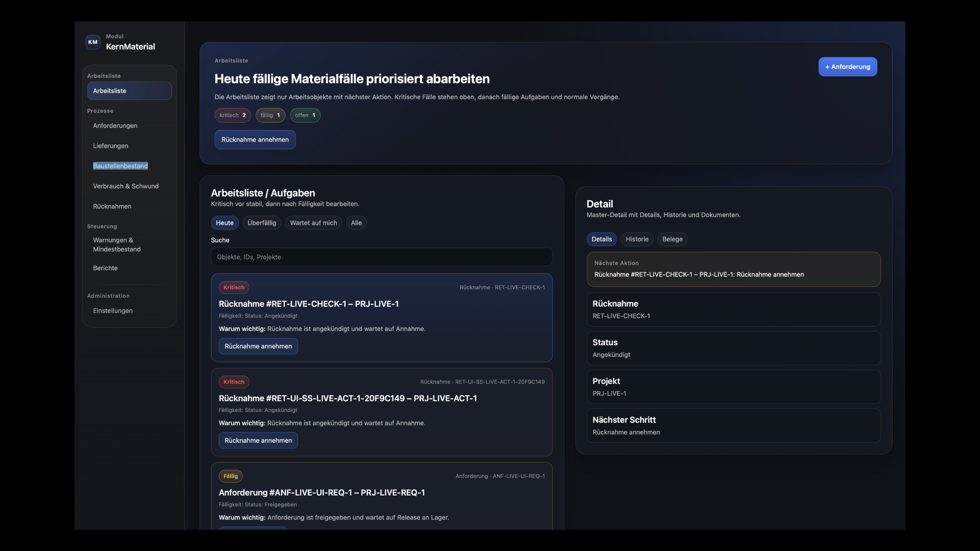Click the Suche input field

[x=381, y=257]
